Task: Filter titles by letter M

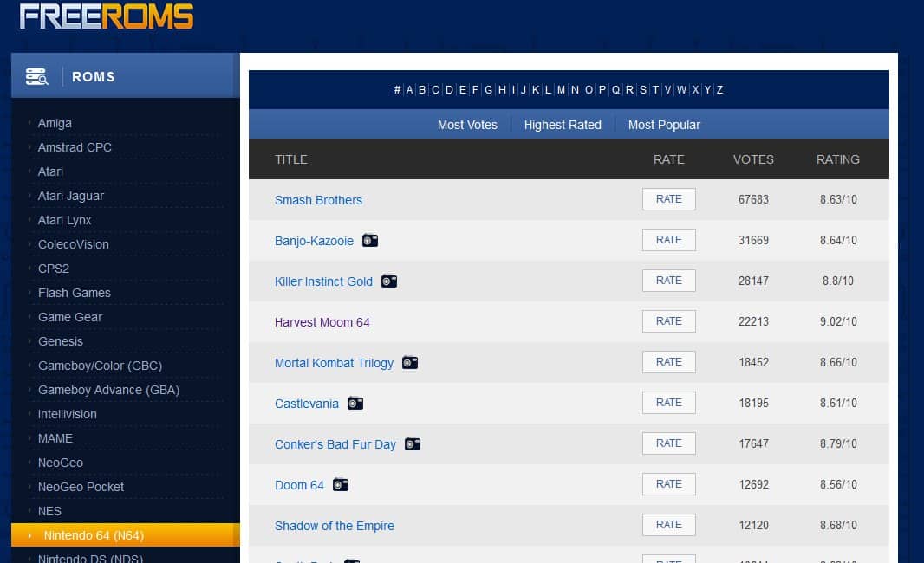Action: 561,89
